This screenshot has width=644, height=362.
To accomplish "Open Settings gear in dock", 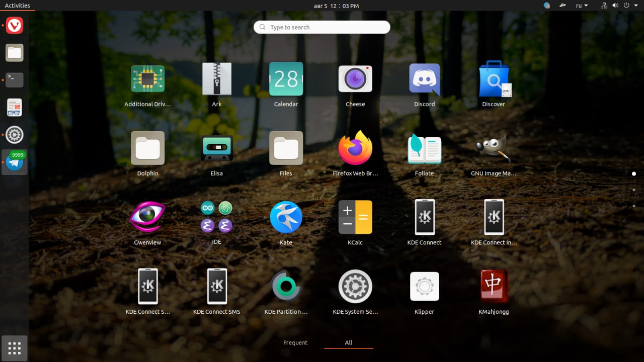I will tap(15, 135).
